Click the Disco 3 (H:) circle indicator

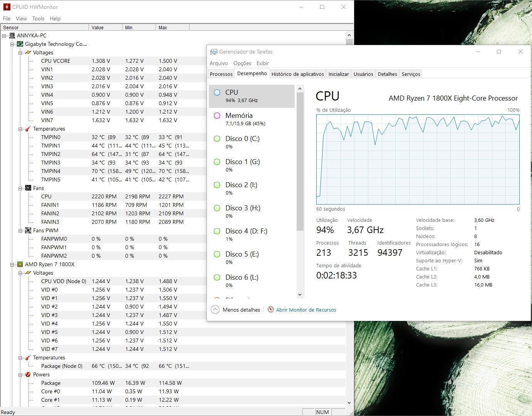coord(217,208)
